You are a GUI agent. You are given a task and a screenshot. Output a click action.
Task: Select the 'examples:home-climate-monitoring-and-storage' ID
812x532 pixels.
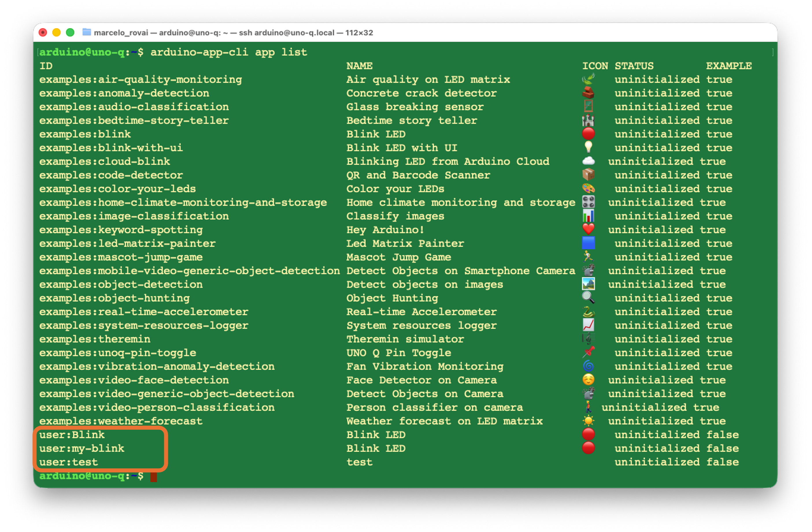pyautogui.click(x=183, y=202)
